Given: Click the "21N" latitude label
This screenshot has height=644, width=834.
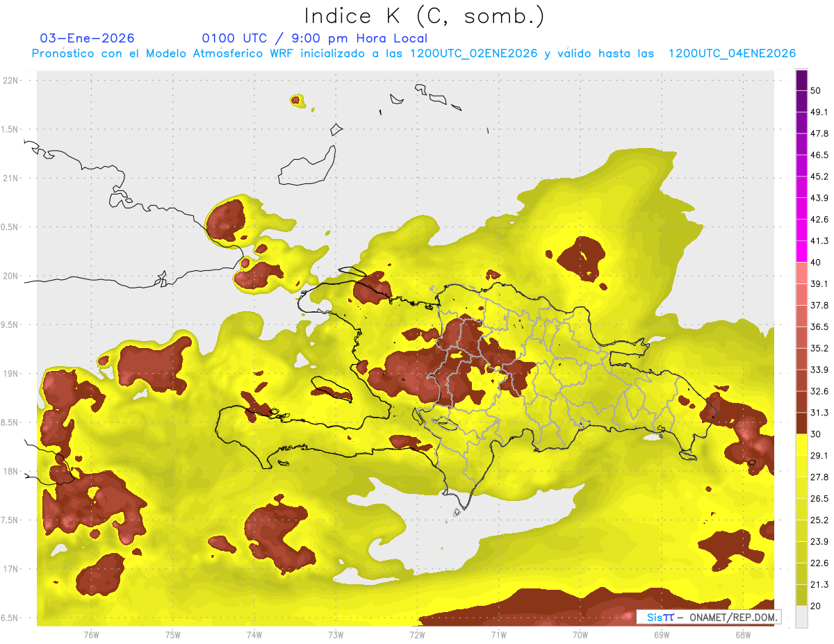Looking at the screenshot, I should pyautogui.click(x=11, y=178).
